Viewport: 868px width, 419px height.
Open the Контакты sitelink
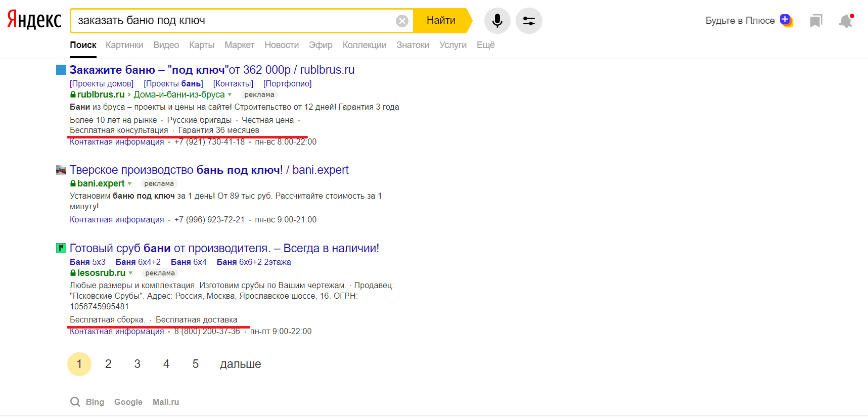(x=233, y=83)
